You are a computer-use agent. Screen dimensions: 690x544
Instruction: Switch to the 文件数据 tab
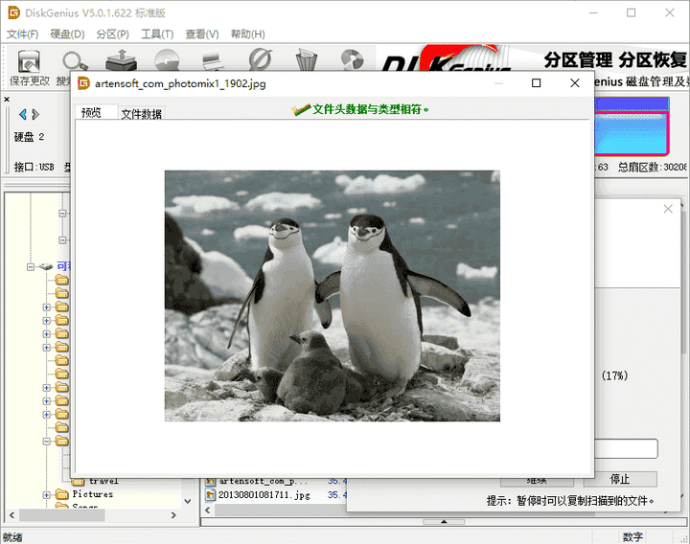pos(142,114)
